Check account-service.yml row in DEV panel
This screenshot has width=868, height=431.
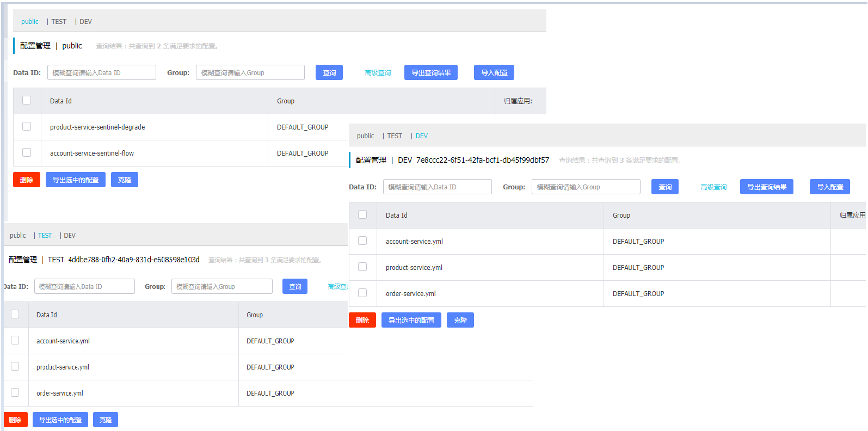coord(362,241)
